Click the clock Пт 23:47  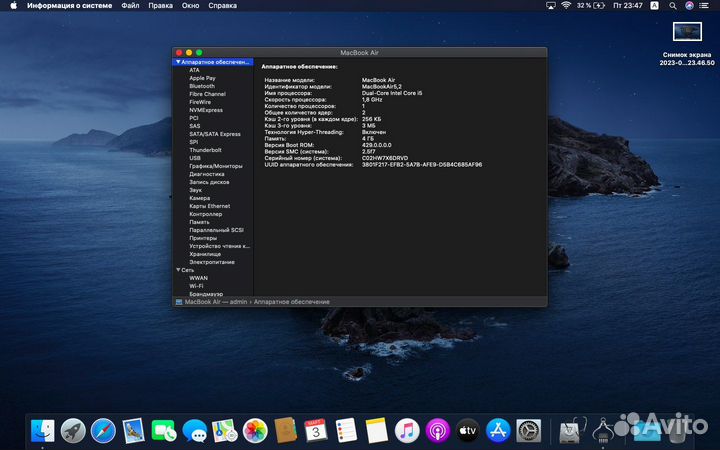click(628, 6)
